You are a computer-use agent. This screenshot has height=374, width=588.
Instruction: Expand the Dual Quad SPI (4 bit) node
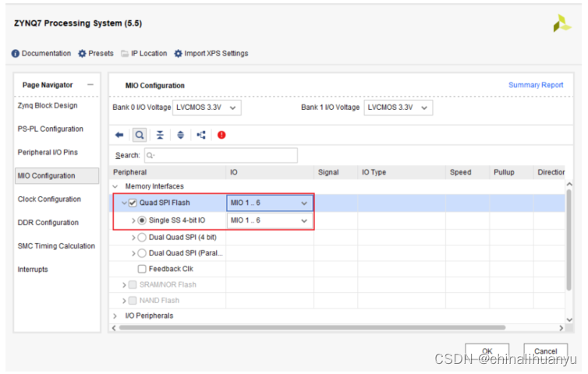[133, 238]
